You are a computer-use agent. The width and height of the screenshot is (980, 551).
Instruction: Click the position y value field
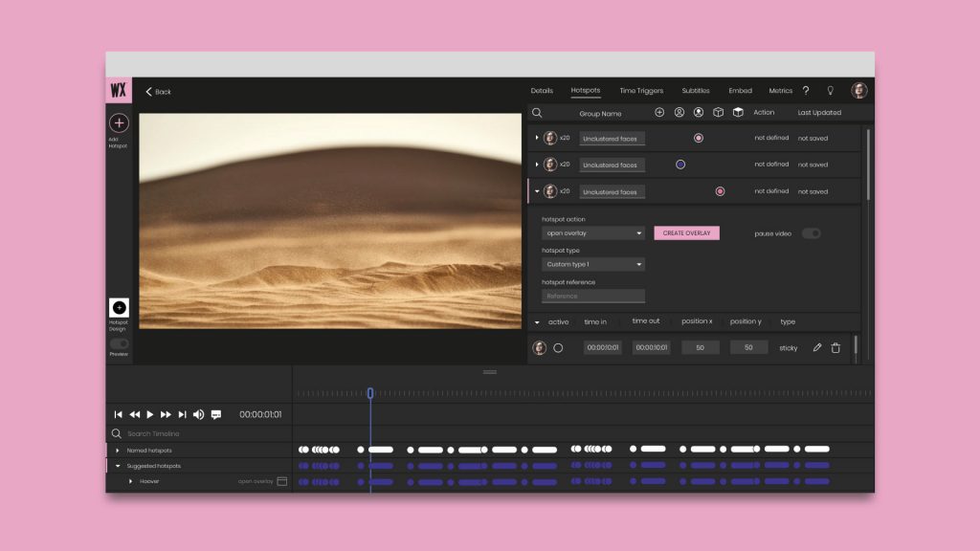click(x=748, y=347)
